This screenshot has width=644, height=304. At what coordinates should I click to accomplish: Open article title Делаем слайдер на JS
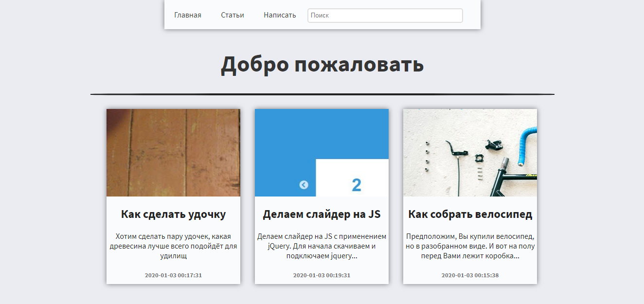[x=322, y=214]
